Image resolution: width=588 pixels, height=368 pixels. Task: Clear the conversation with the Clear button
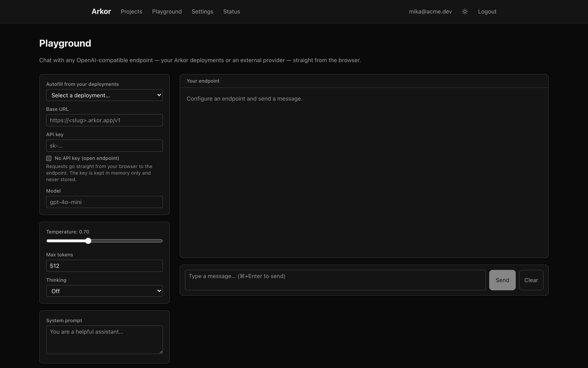pos(531,280)
